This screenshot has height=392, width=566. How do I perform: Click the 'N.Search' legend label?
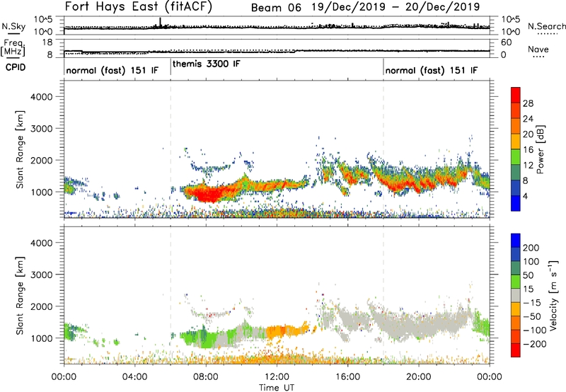546,26
